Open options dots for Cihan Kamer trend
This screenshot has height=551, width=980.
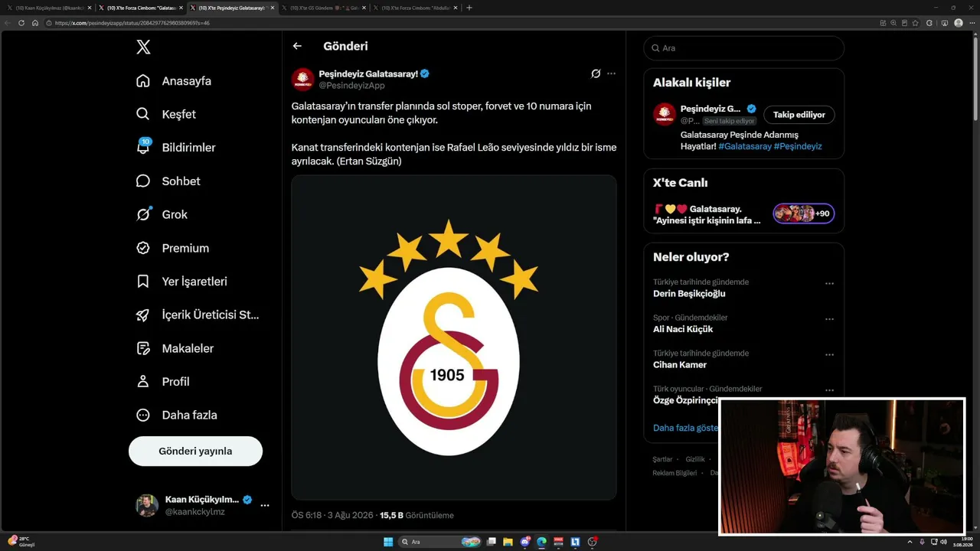coord(829,354)
